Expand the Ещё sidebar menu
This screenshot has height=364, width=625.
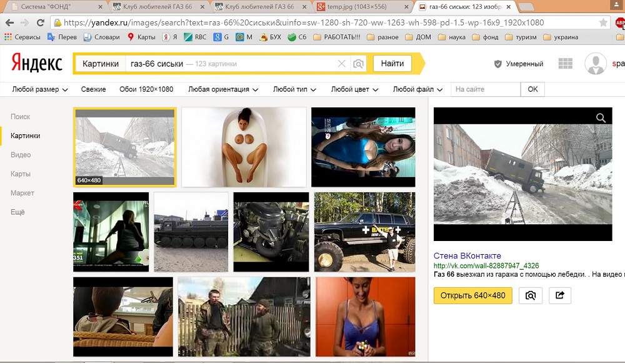pos(17,212)
